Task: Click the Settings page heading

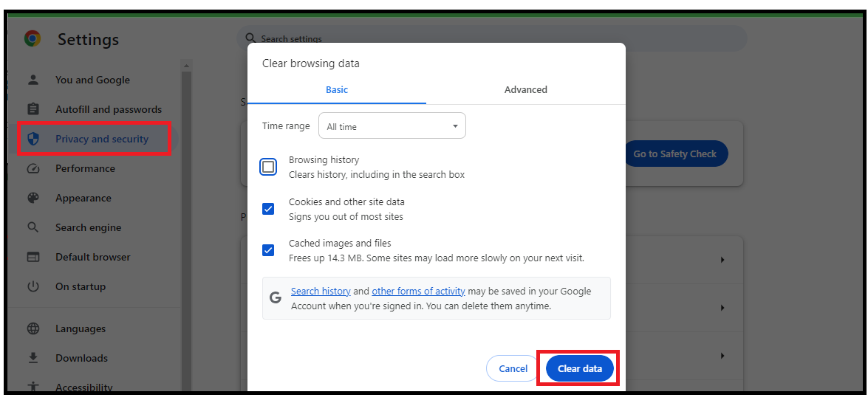Action: (x=88, y=39)
